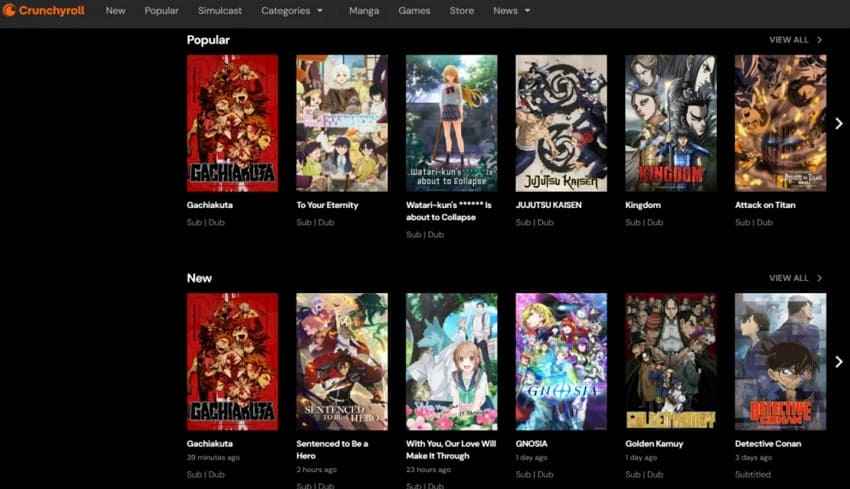Click '2 hours ago' under Sentenced to Be a Hero
Viewport: 850px width, 489px height.
[x=316, y=469]
